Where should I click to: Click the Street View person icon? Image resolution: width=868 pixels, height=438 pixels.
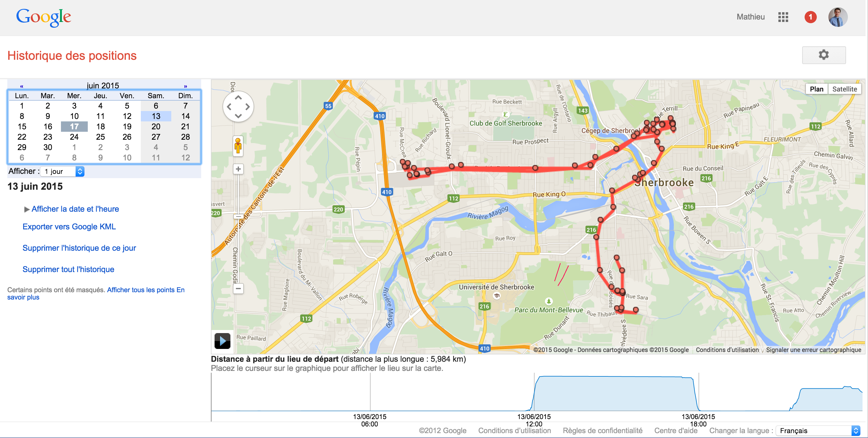237,146
